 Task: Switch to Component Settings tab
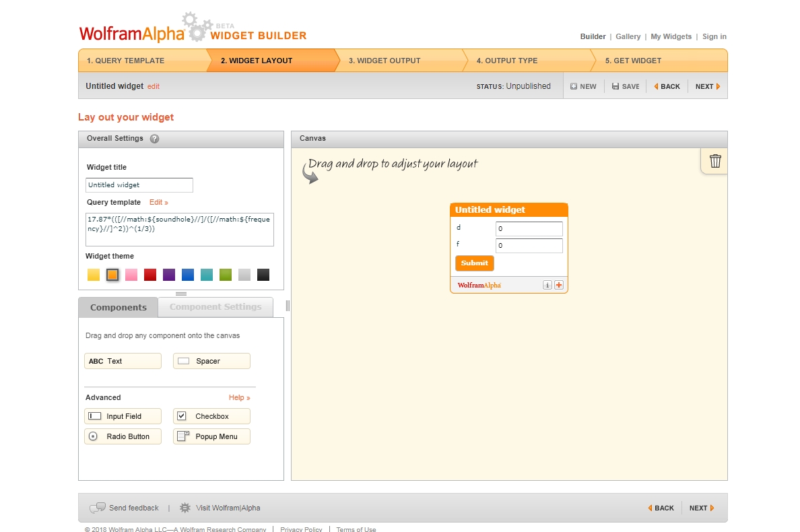(x=215, y=307)
